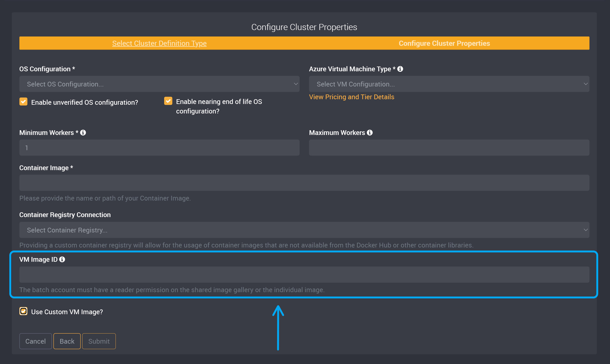Open View Pricing and Tier Details link
The height and width of the screenshot is (364, 610).
click(351, 97)
